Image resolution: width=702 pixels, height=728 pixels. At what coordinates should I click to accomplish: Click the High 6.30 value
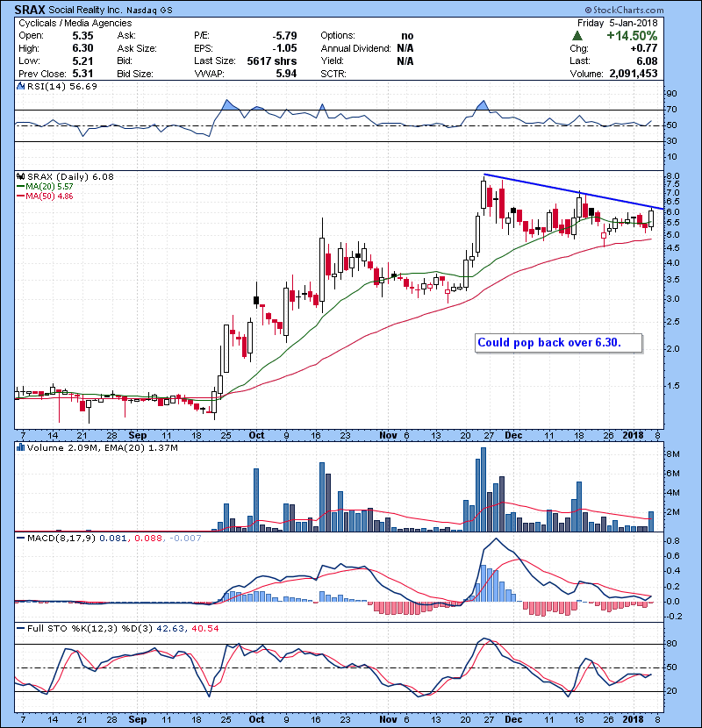82,48
